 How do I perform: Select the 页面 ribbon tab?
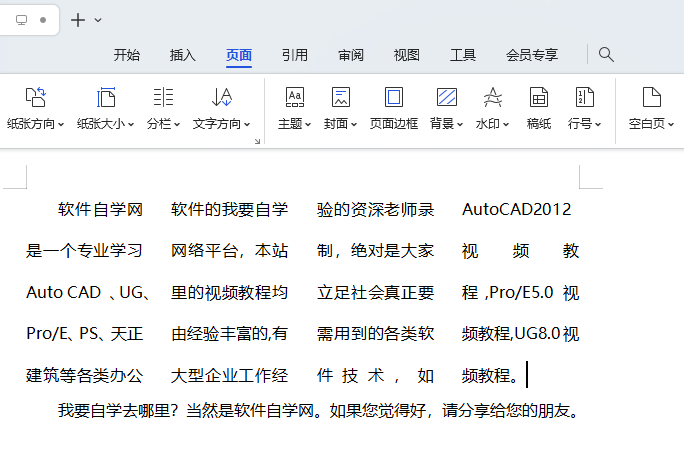pyautogui.click(x=239, y=55)
